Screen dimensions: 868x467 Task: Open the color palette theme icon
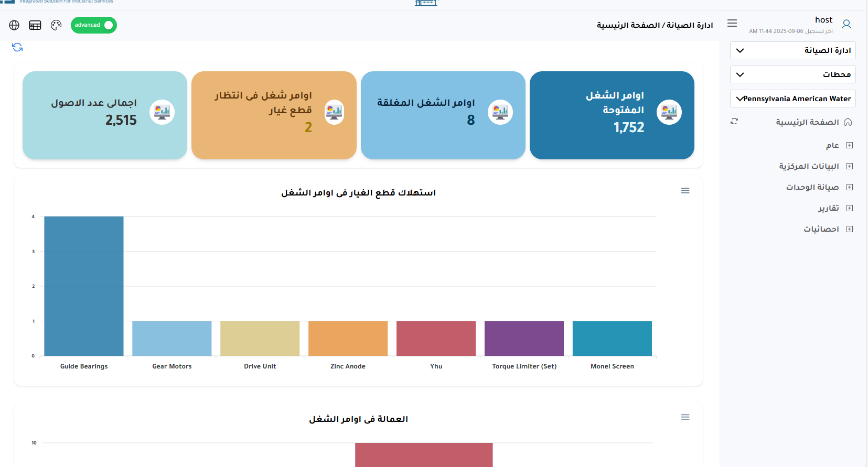coord(56,25)
